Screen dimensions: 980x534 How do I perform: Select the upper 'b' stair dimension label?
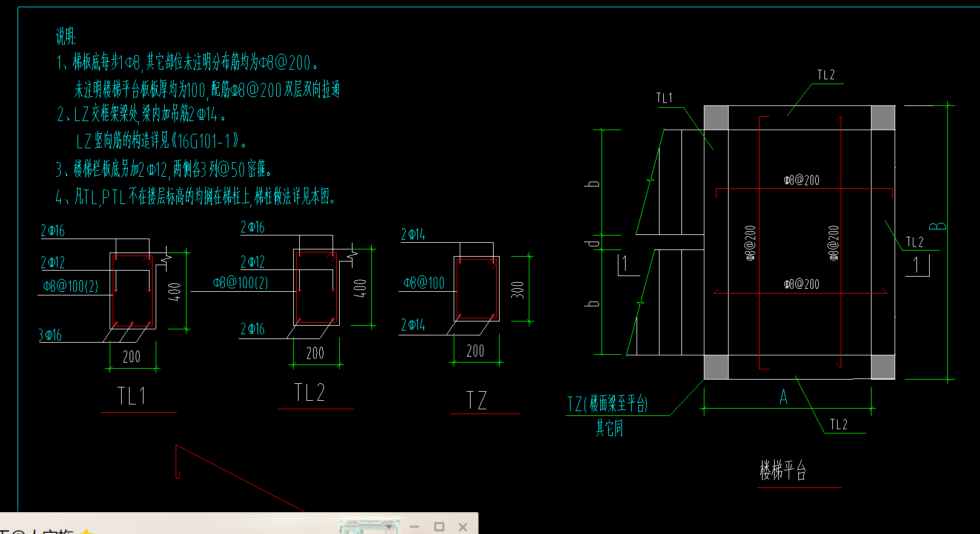[593, 183]
